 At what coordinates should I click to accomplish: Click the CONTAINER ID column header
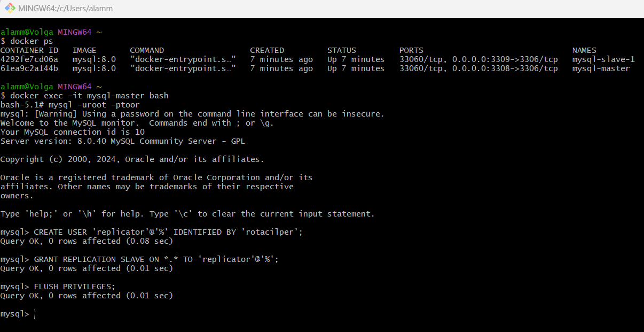point(29,50)
